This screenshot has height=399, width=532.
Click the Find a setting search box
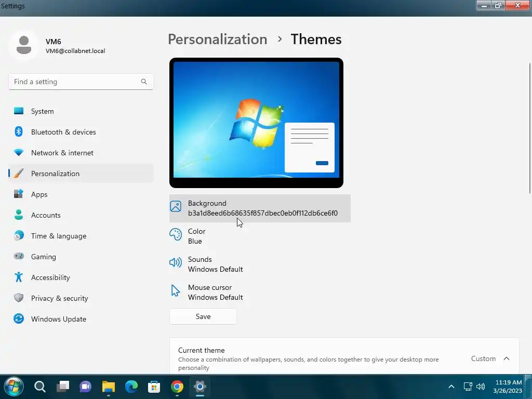click(x=81, y=82)
